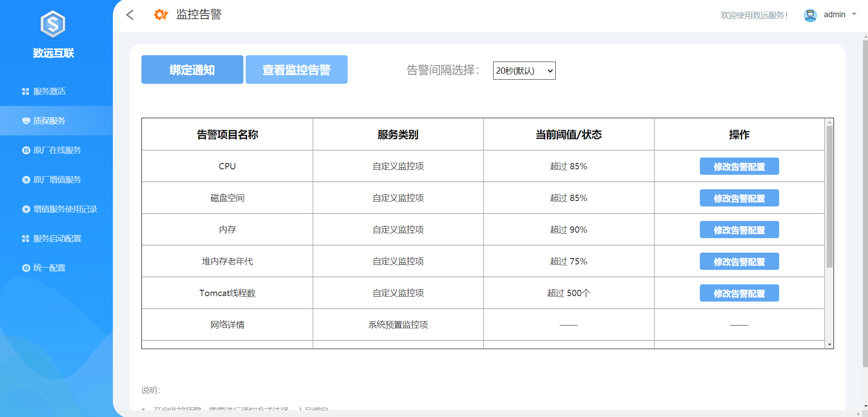
Task: Expand the admin account menu arrow
Action: point(854,14)
